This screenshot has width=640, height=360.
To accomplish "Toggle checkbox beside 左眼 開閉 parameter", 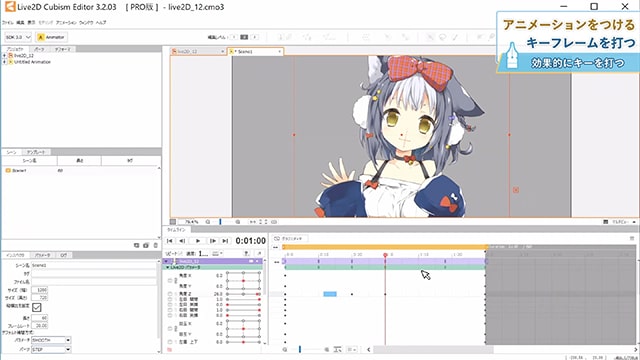I will tap(170, 299).
